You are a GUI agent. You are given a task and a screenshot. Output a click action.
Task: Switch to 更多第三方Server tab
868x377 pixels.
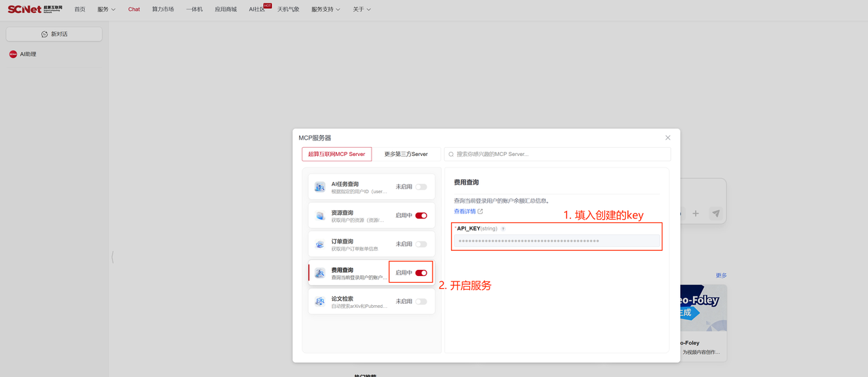(406, 154)
